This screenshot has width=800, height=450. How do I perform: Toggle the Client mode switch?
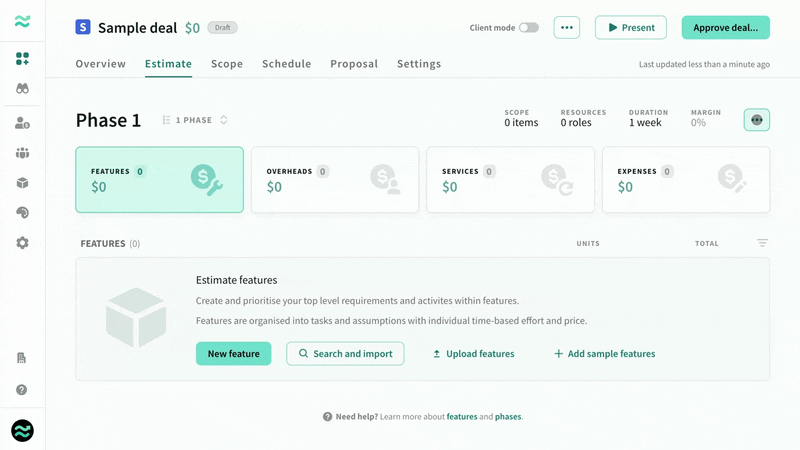528,28
